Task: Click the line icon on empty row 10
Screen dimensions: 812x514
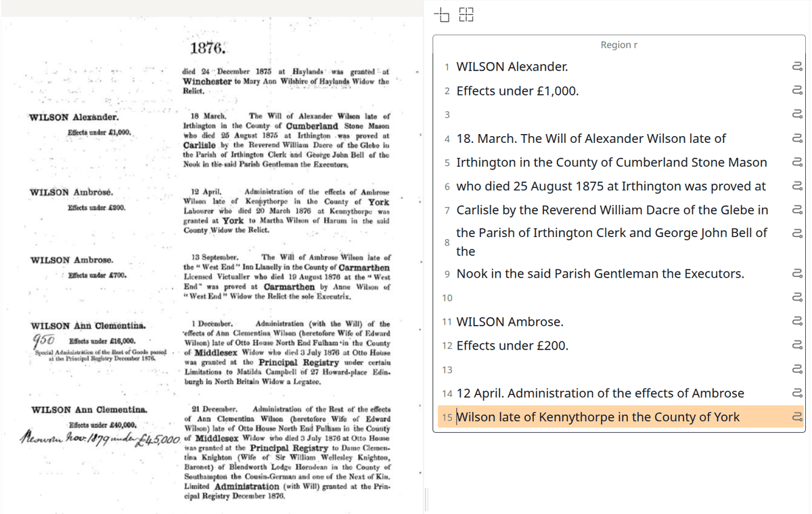Action: click(x=797, y=297)
